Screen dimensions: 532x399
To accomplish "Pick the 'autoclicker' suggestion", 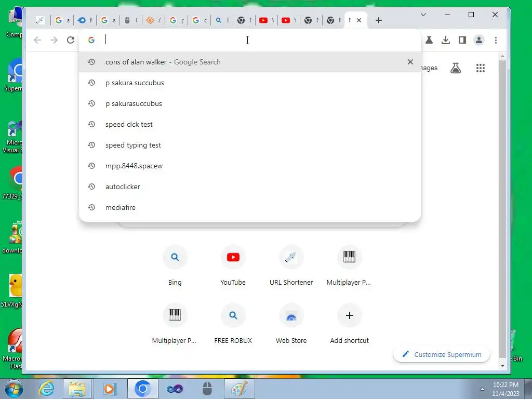I will coord(250,187).
